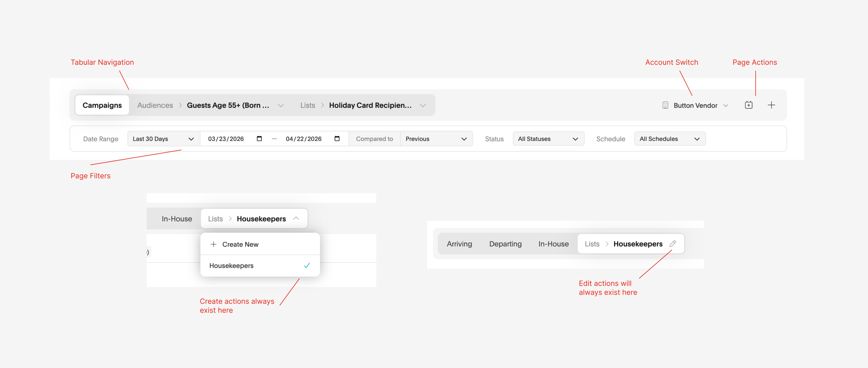This screenshot has width=868, height=368.
Task: Click the 03/23/2026 start date field
Action: click(226, 139)
